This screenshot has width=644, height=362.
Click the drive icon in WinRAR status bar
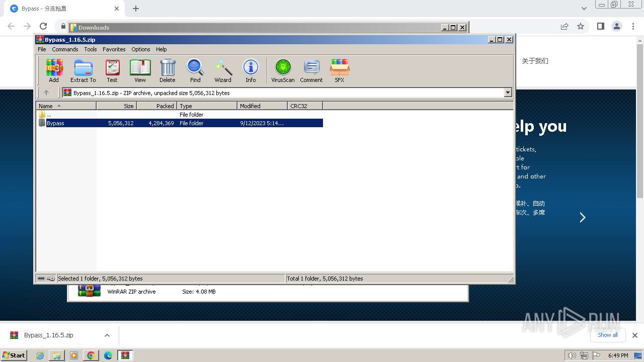(x=41, y=279)
